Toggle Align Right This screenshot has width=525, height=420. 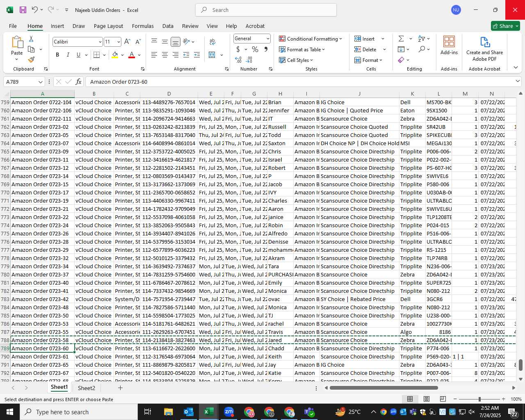click(176, 55)
